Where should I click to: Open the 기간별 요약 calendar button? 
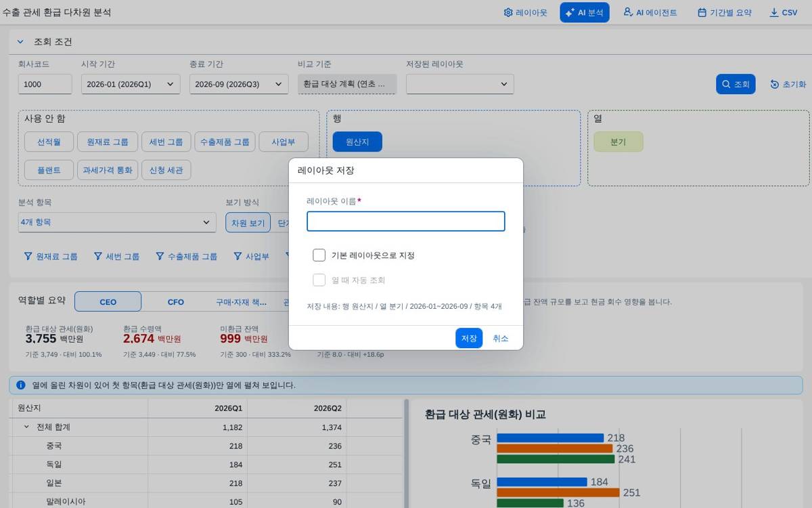tap(724, 12)
